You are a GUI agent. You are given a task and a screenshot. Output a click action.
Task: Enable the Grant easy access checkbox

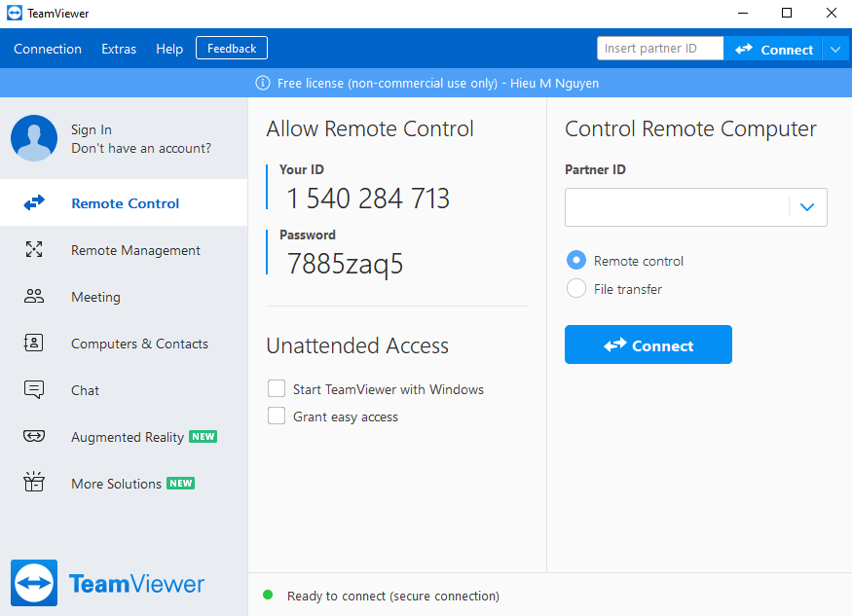277,417
